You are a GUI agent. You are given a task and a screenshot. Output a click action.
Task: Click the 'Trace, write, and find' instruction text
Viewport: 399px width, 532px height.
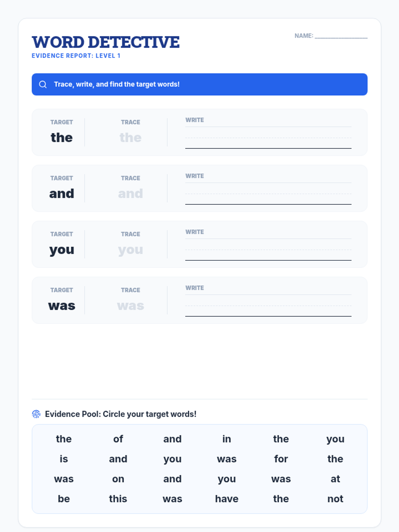point(117,84)
